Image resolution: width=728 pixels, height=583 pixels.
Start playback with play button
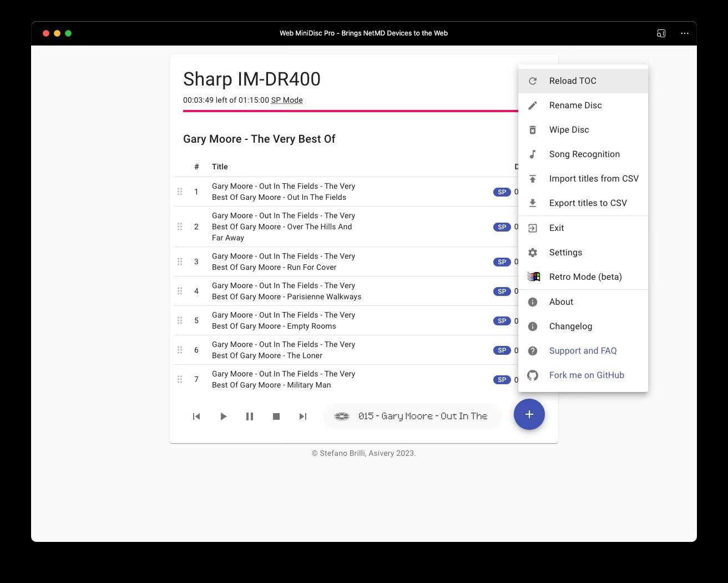(x=223, y=416)
